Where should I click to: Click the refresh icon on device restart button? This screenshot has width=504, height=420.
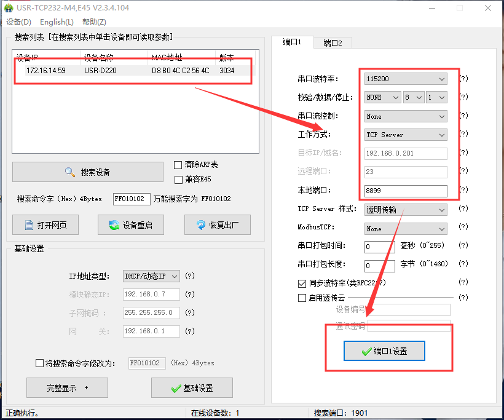coord(114,225)
